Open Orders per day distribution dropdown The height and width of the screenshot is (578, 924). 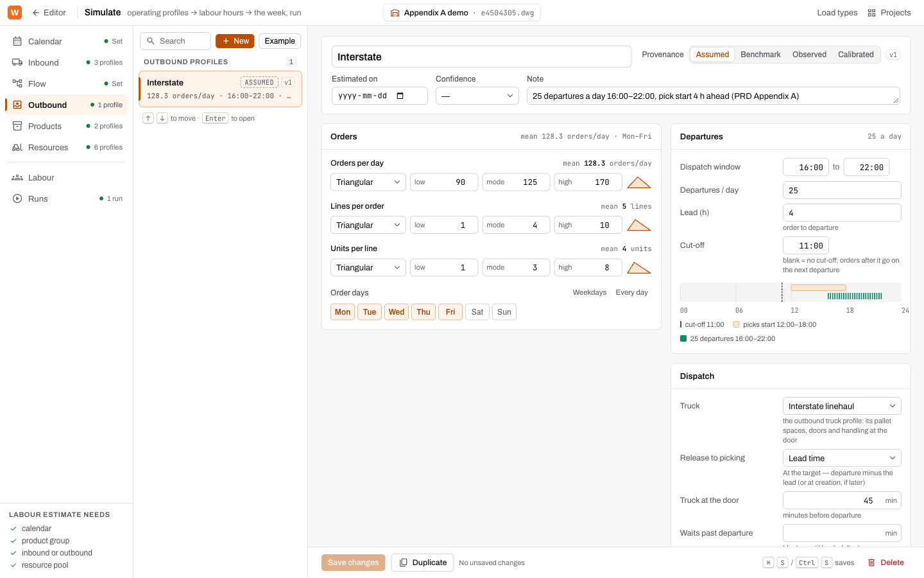(368, 182)
